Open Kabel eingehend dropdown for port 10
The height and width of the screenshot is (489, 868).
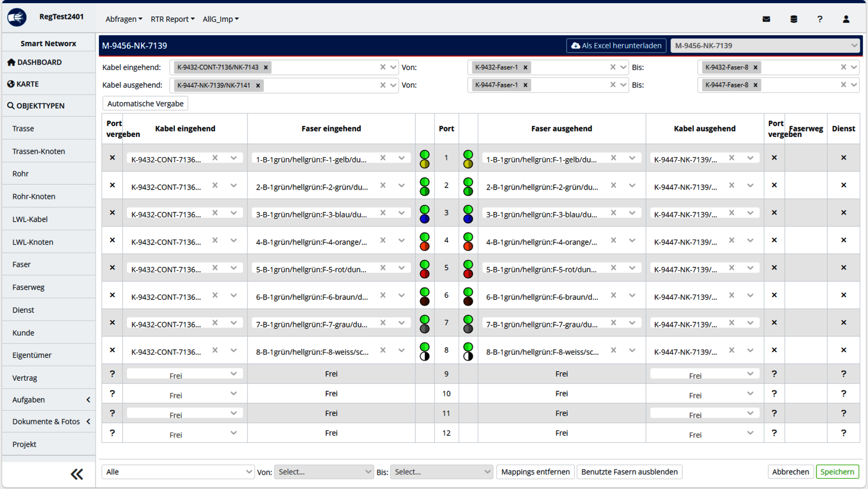click(233, 393)
